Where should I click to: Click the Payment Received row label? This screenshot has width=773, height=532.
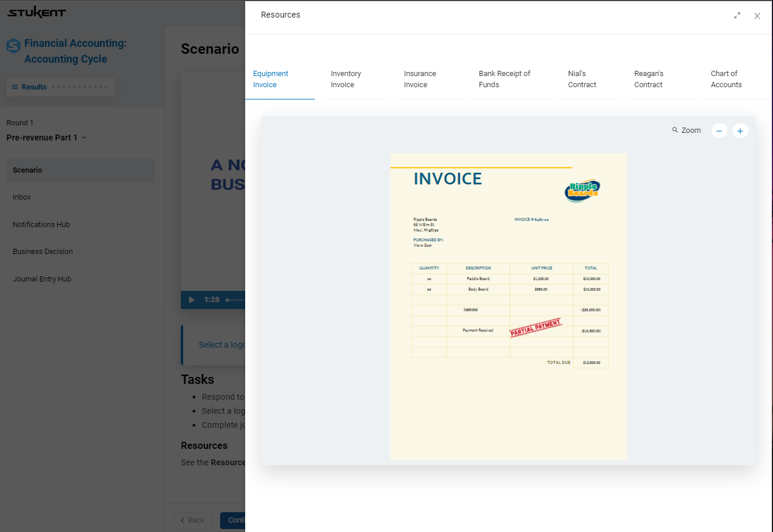tap(478, 331)
